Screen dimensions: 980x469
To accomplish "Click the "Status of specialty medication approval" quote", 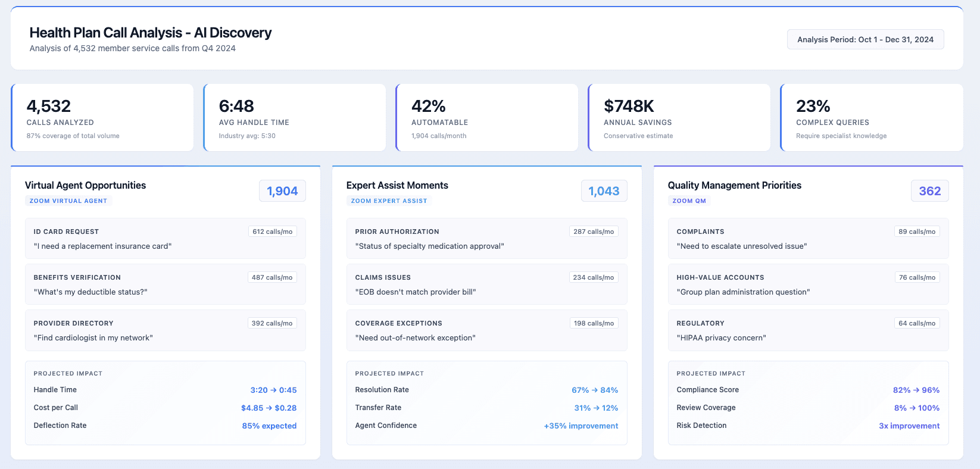I will click(430, 246).
